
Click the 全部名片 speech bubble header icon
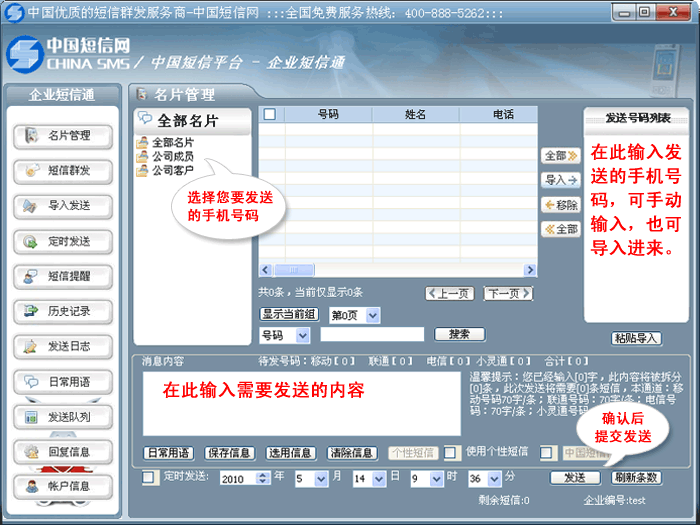pos(145,118)
